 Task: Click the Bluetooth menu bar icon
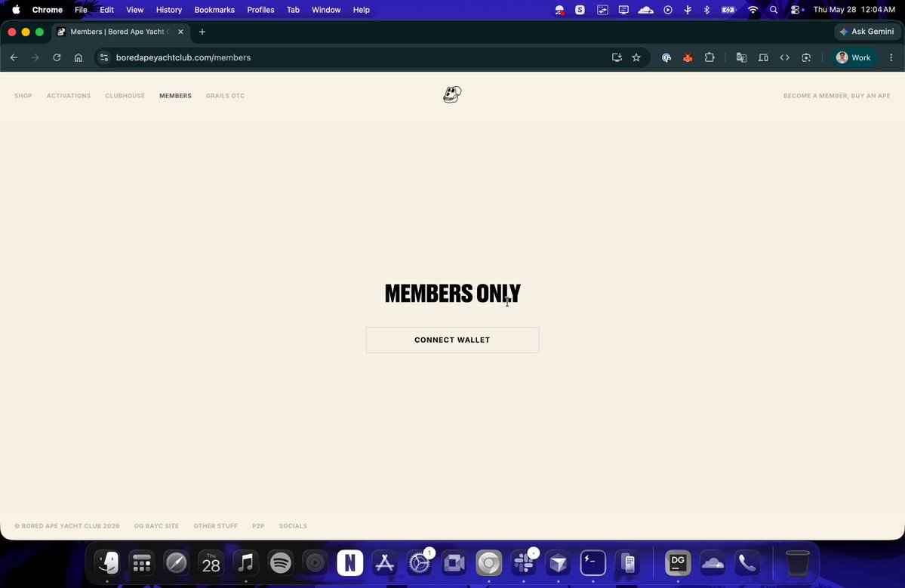click(707, 10)
